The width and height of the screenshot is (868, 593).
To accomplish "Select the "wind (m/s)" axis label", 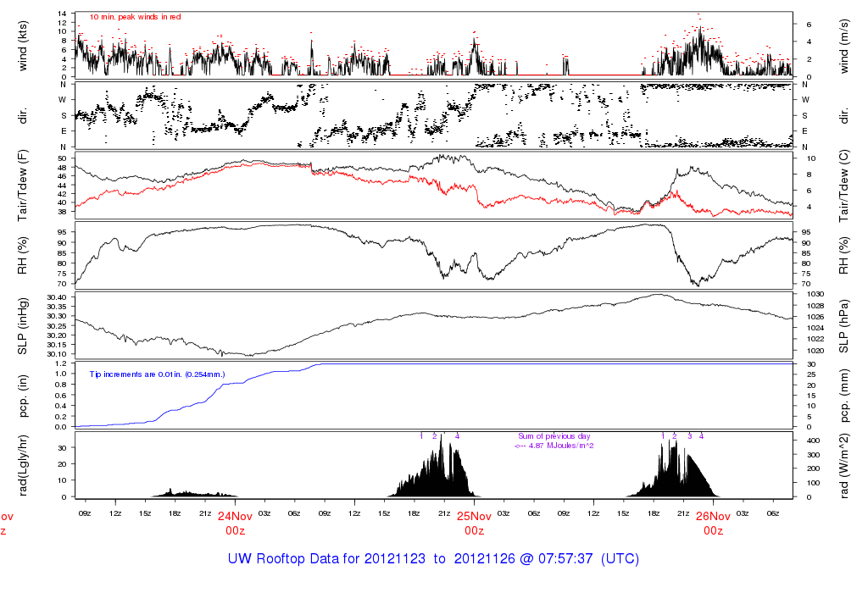I will 843,46.
